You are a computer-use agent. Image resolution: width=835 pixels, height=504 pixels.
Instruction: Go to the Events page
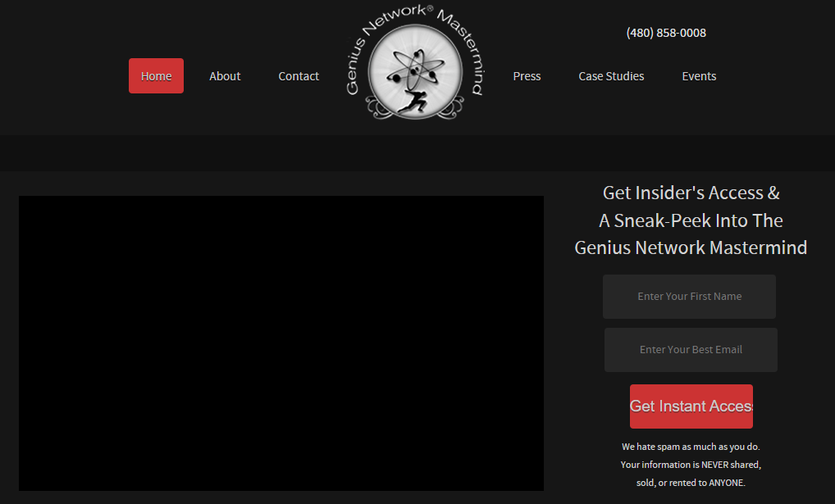(699, 76)
